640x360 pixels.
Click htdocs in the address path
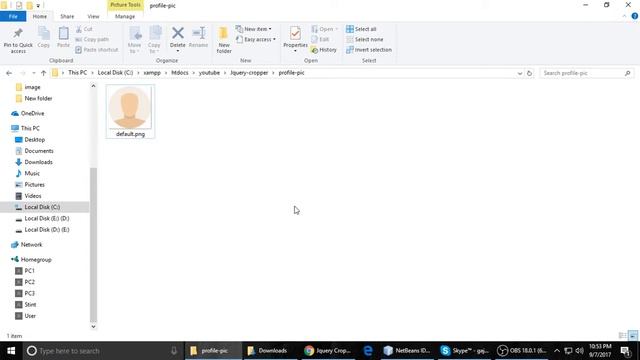point(180,73)
